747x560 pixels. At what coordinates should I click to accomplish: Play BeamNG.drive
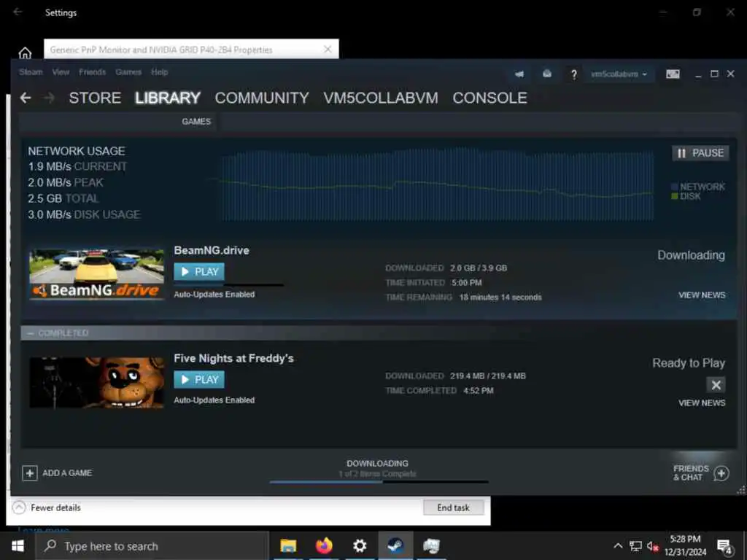click(x=199, y=272)
